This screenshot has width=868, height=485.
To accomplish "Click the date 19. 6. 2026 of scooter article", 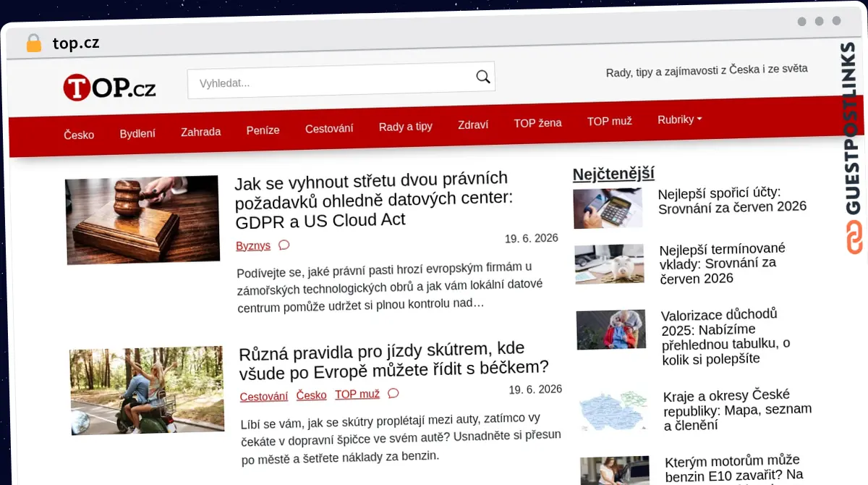I will [x=535, y=389].
